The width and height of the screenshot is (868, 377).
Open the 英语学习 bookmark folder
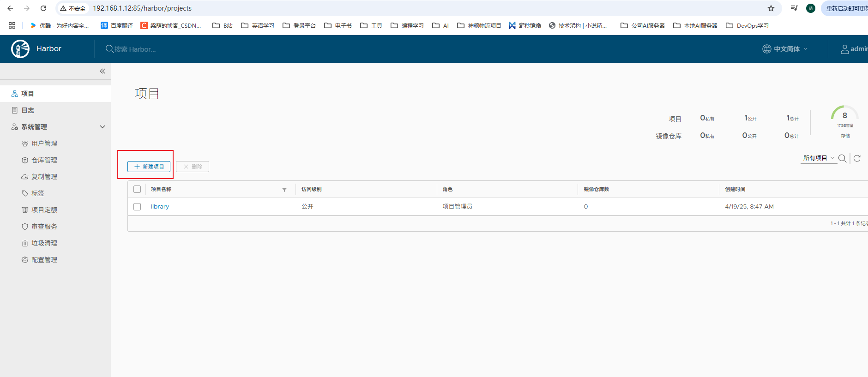257,25
